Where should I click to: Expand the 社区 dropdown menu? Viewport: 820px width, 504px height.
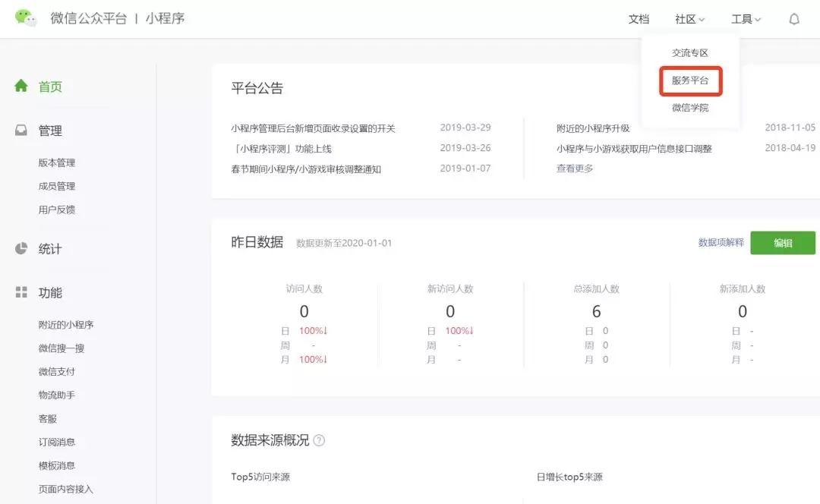pyautogui.click(x=689, y=19)
